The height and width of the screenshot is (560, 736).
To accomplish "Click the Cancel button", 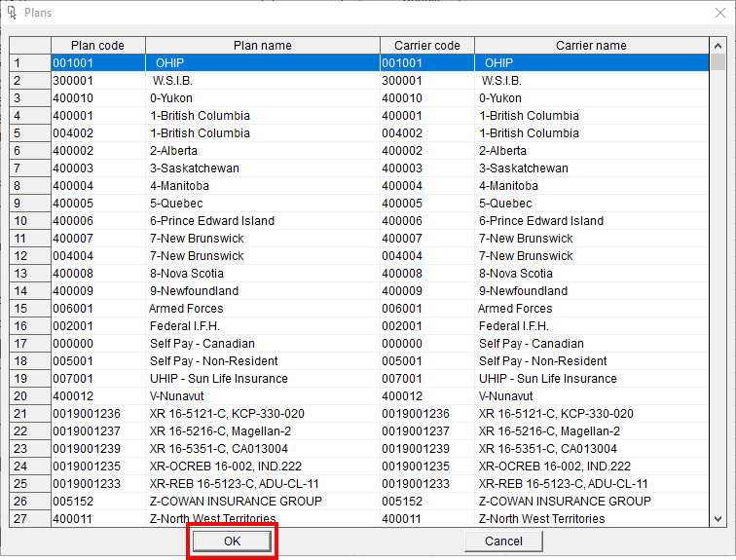I will [503, 541].
